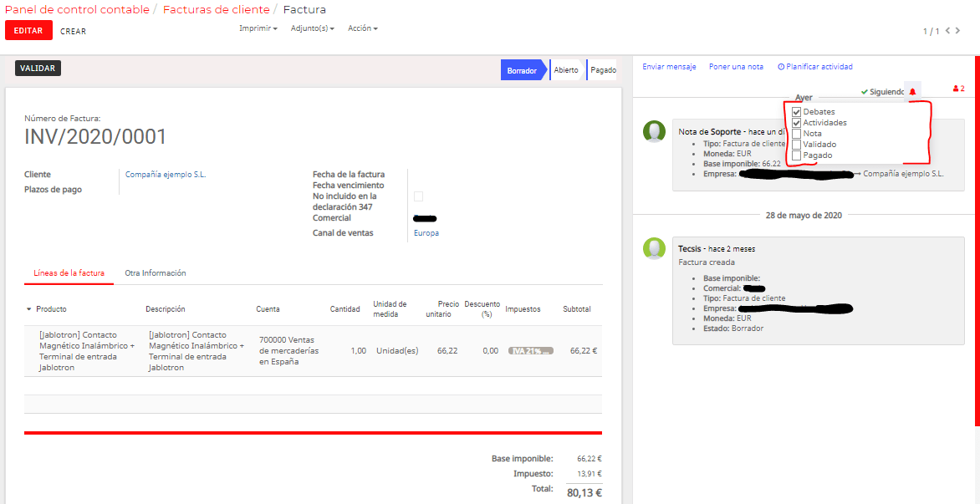Switch to Otra Información tab
The height and width of the screenshot is (504, 980).
155,273
